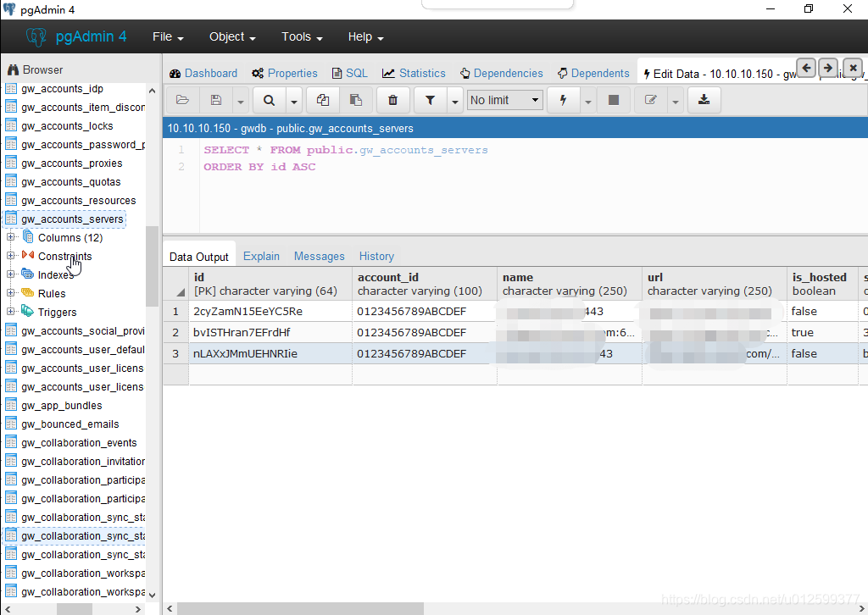868x615 pixels.
Task: Open the Help menu
Action: point(365,37)
